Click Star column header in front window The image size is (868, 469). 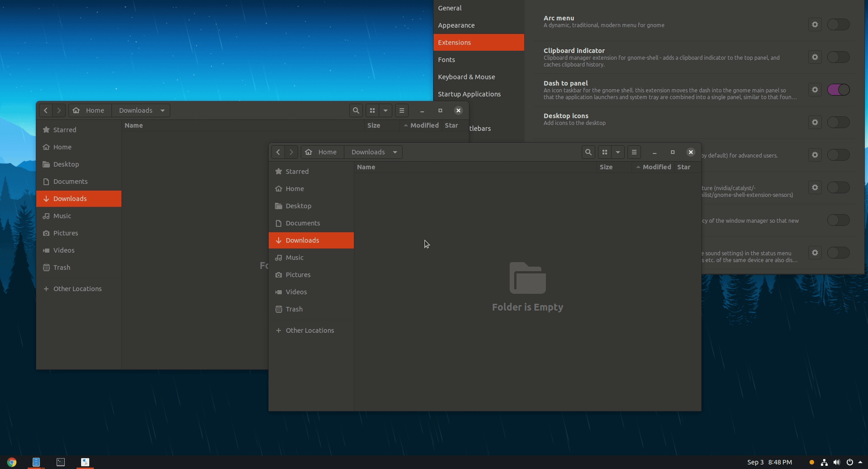tap(687, 167)
